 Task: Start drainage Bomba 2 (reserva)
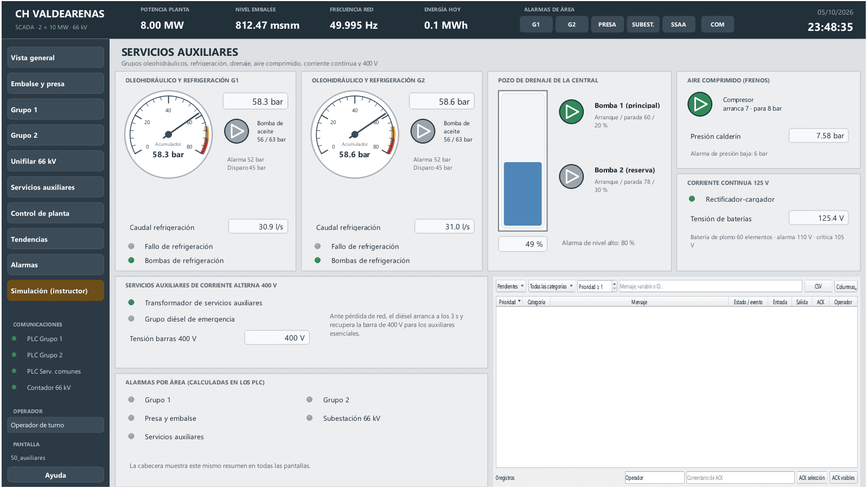(571, 176)
